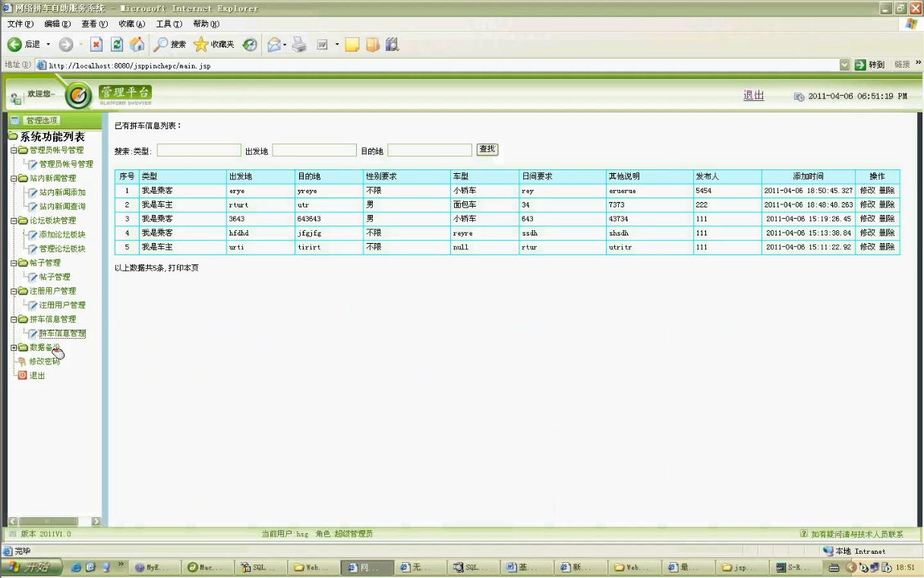Screen dimensions: 924x578
Task: Click 修改 in row with 222
Action: coord(867,205)
